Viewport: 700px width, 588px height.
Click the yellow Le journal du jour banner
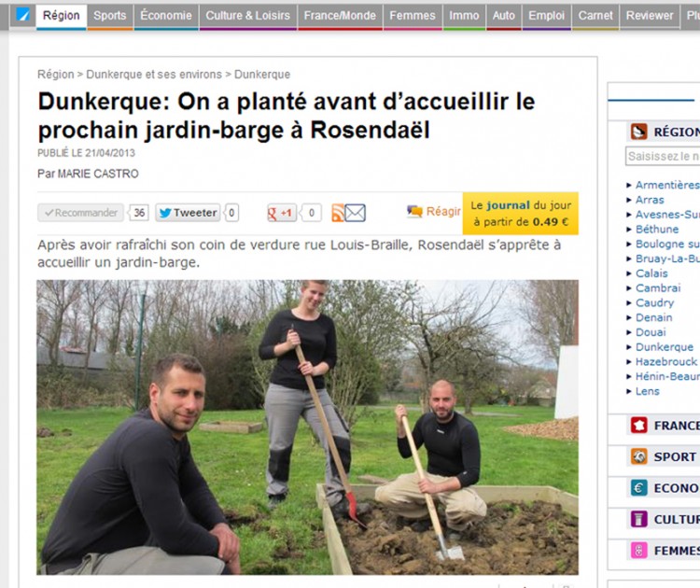521,214
